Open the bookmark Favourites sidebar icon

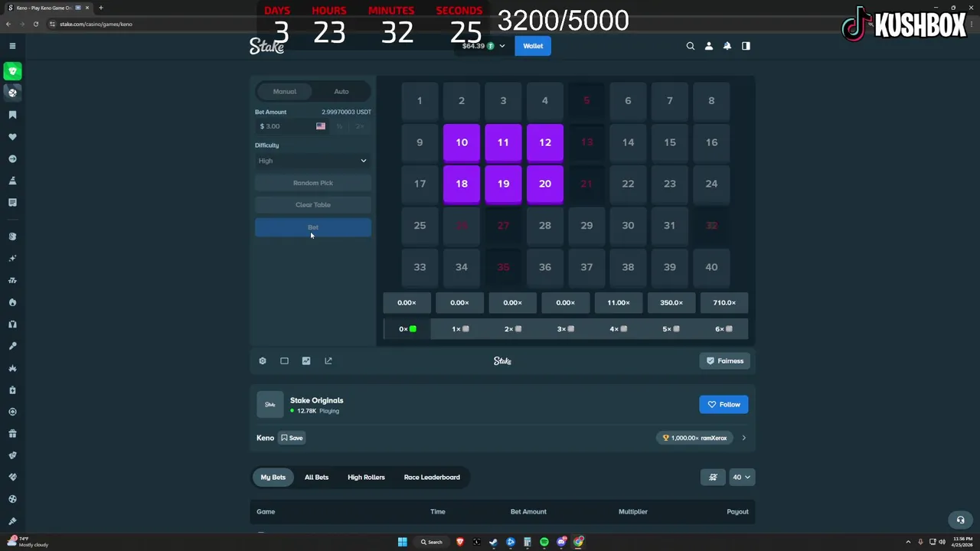click(x=12, y=115)
